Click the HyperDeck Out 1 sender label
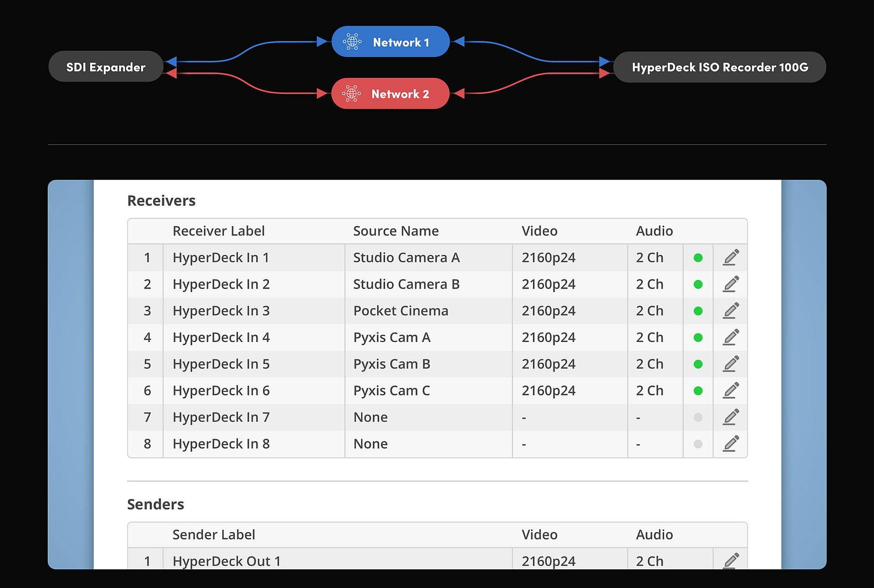The height and width of the screenshot is (588, 874). (227, 561)
